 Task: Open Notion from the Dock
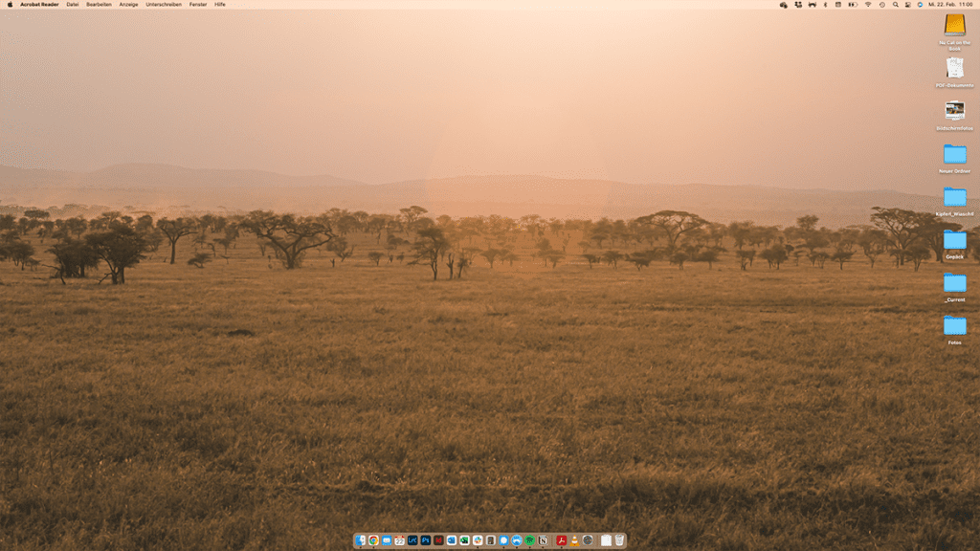[x=543, y=540]
